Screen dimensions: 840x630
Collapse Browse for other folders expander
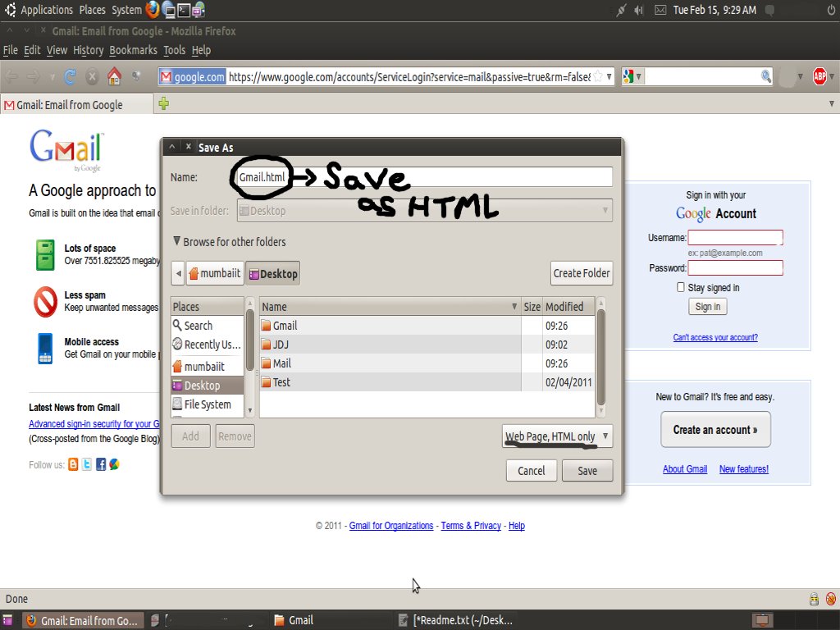tap(177, 241)
